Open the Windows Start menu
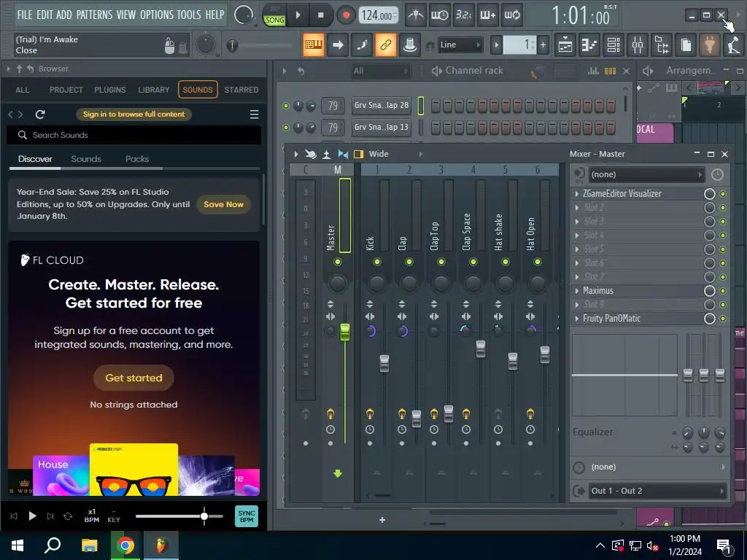The height and width of the screenshot is (560, 747). point(18,545)
